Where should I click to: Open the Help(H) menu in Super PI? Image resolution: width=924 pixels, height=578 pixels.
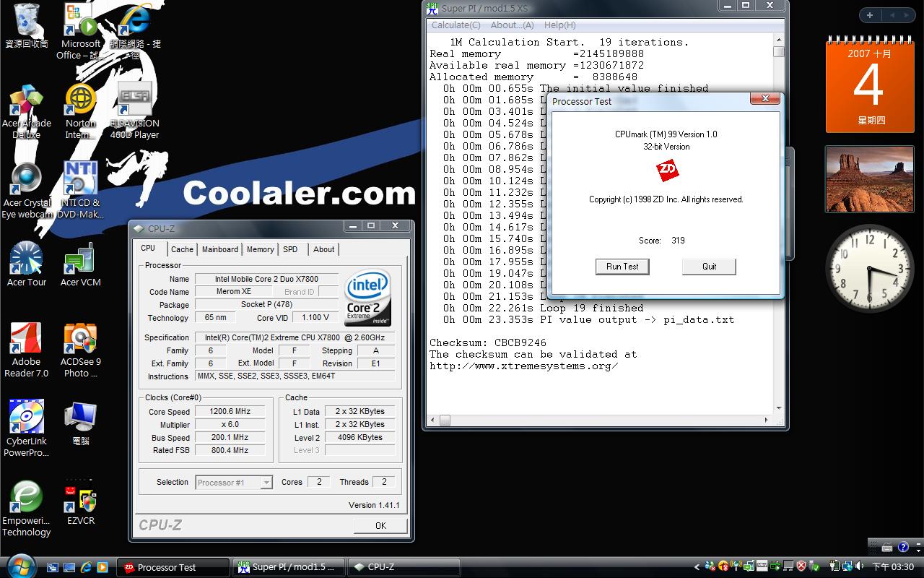tap(560, 25)
